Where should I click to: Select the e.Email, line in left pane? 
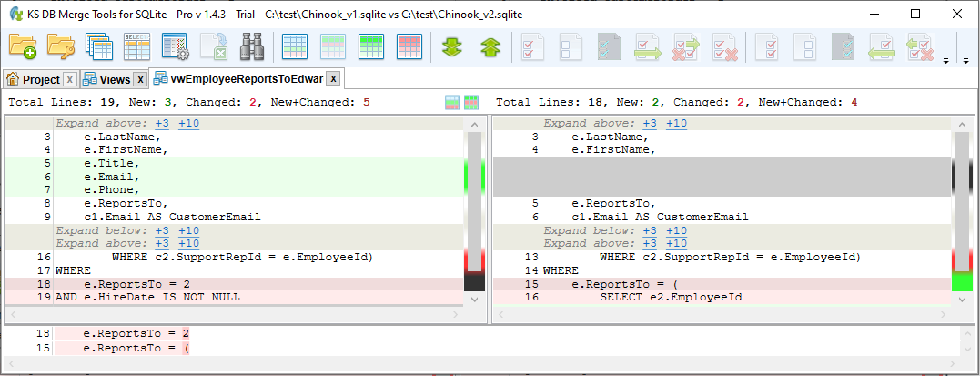click(x=235, y=177)
